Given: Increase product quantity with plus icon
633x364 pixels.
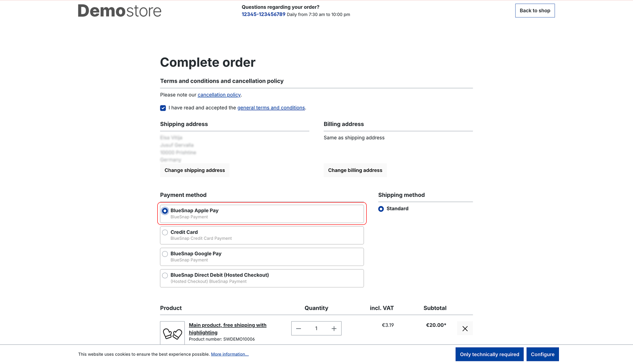Looking at the screenshot, I should point(334,329).
